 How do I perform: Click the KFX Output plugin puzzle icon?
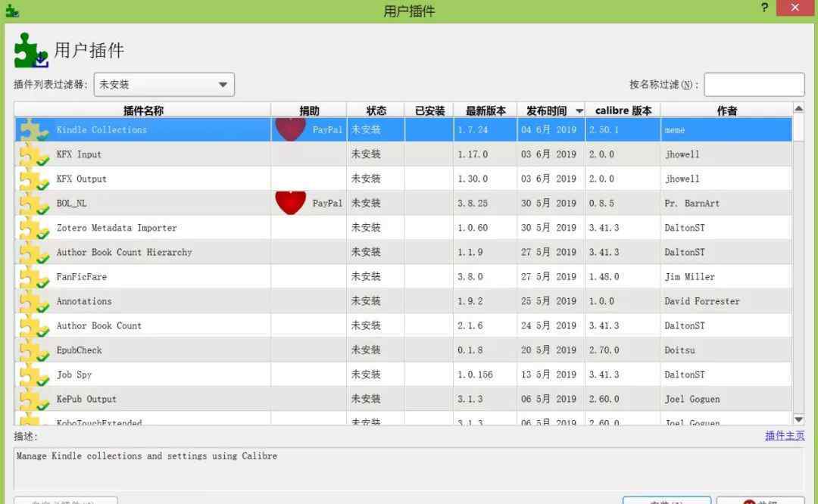pos(34,179)
